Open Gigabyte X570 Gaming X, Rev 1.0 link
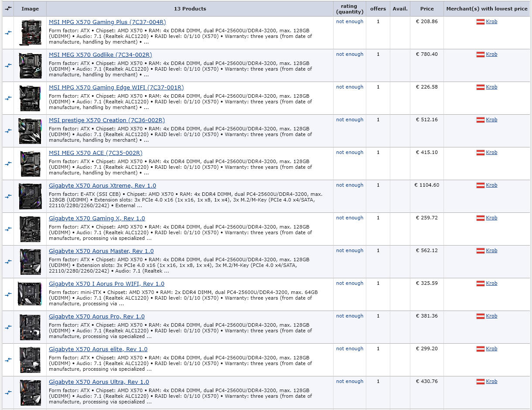Image resolution: width=532 pixels, height=410 pixels. [x=97, y=219]
